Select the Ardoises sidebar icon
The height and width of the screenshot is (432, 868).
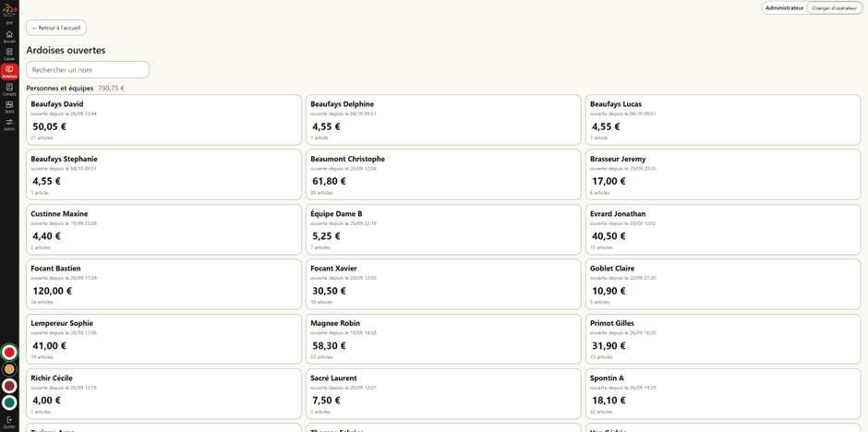9,72
